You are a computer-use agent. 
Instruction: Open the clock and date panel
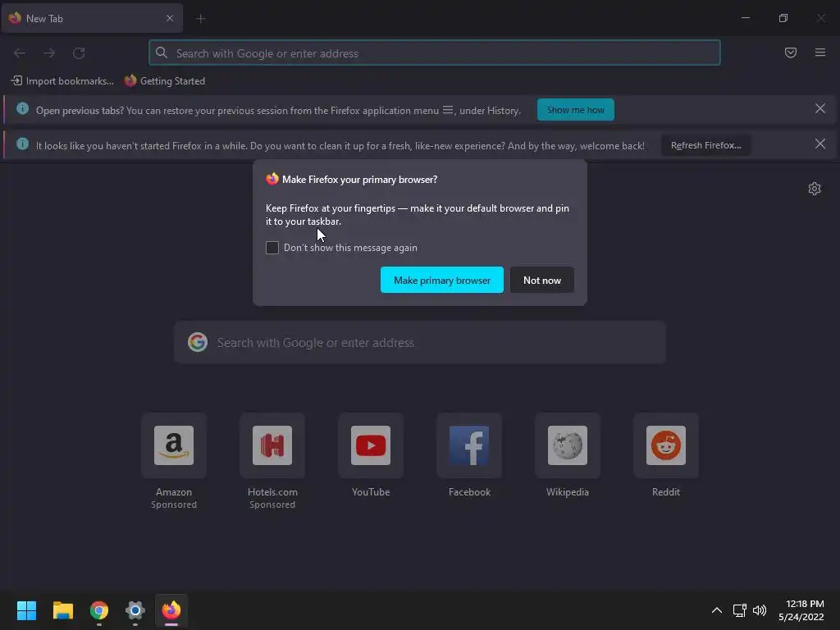(x=801, y=610)
